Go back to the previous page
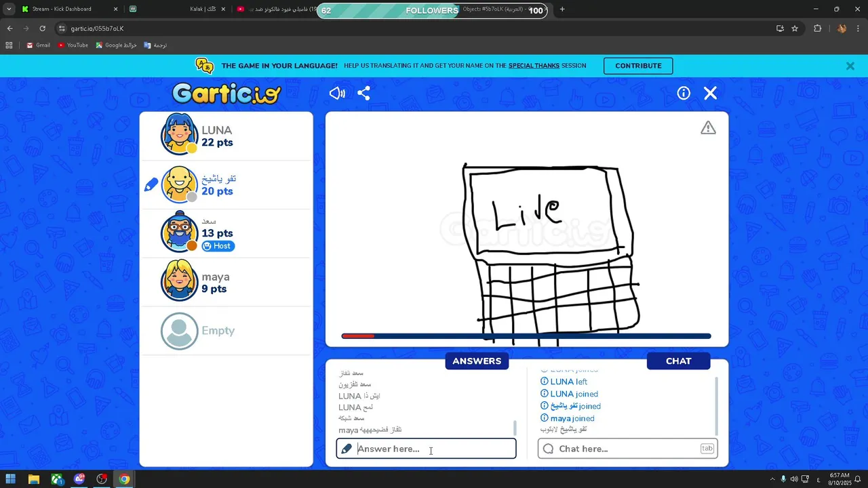The width and height of the screenshot is (868, 488). tap(10, 28)
